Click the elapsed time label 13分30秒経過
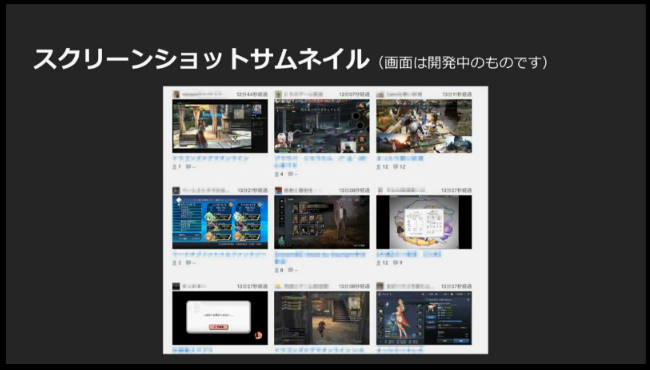 pyautogui.click(x=354, y=286)
